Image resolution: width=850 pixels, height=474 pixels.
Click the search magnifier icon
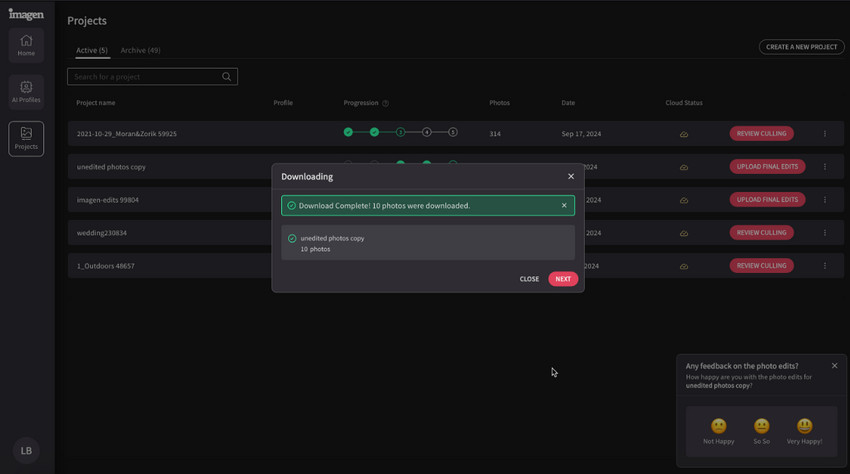(227, 77)
